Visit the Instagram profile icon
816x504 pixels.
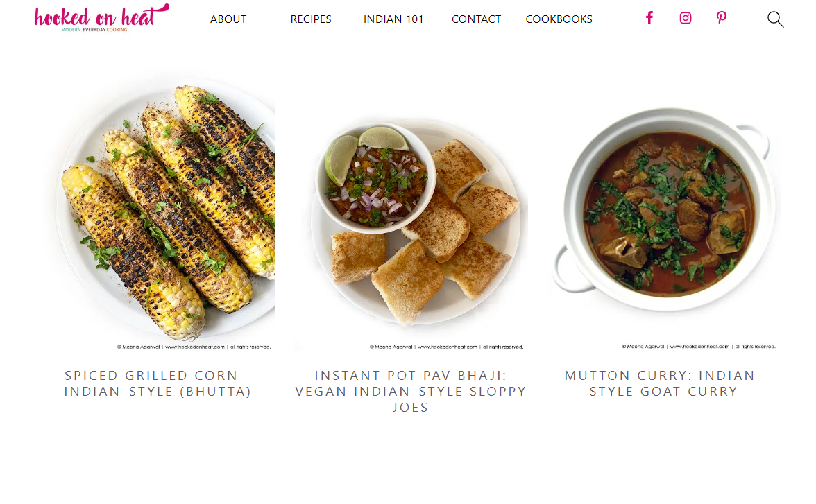[686, 18]
